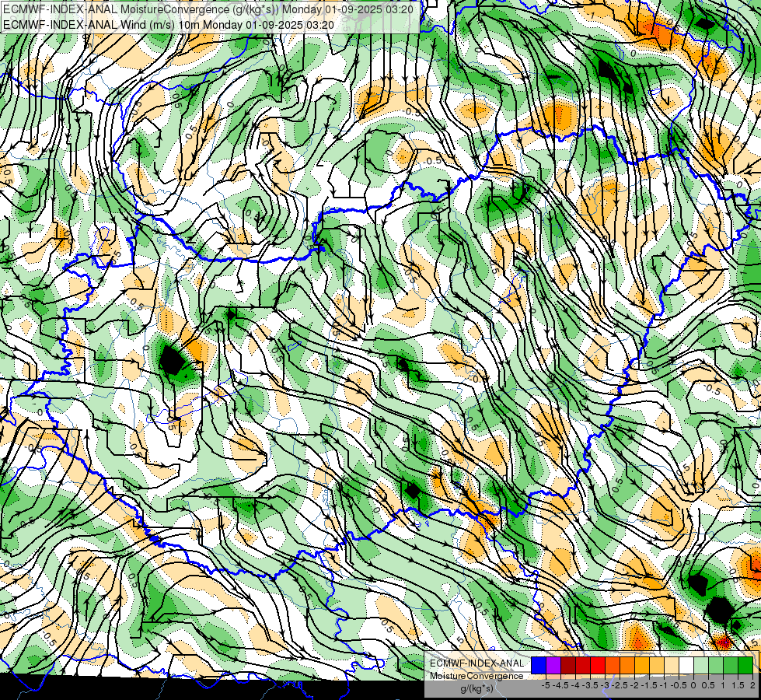Click the ECMWF-INDEX-ANAL label in the legend
The image size is (761, 700).
point(476,663)
